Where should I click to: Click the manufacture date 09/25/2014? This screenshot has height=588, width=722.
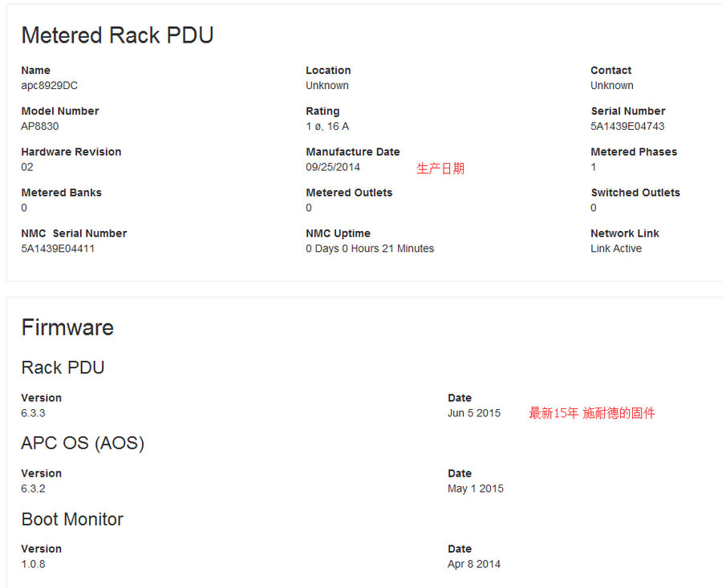[x=333, y=168]
